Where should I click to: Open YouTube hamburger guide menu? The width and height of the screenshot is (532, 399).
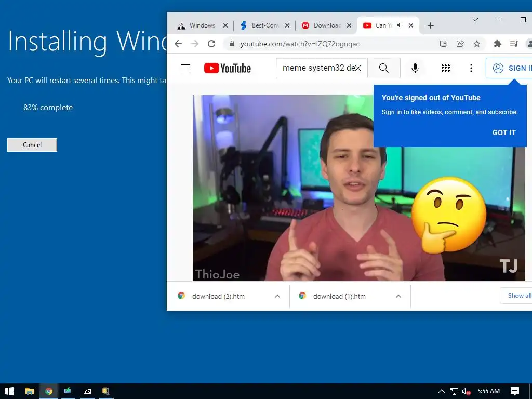pos(185,68)
